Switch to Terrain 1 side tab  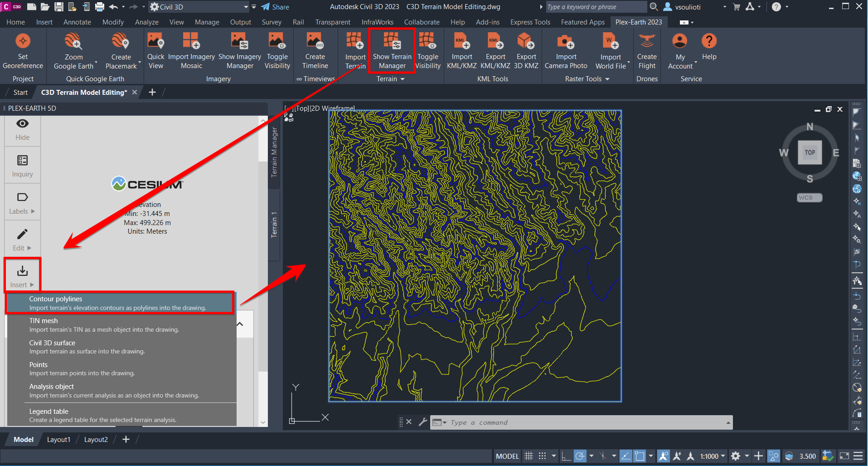274,225
